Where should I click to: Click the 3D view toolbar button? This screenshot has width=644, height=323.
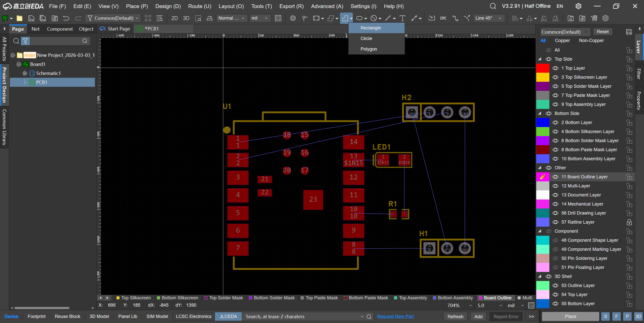pyautogui.click(x=186, y=18)
